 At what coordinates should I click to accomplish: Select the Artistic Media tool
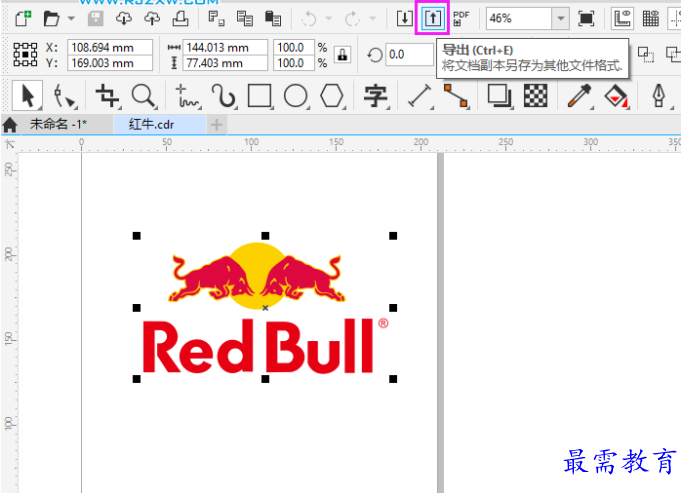click(224, 96)
